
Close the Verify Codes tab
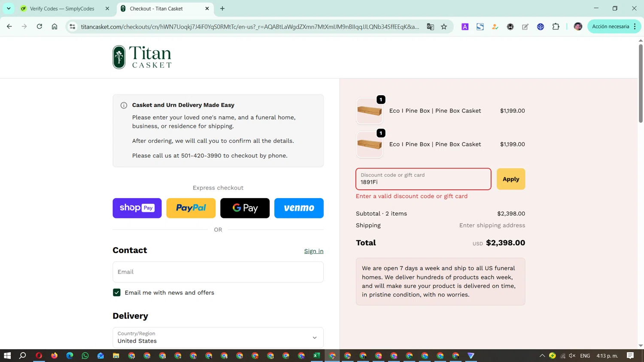107,9
